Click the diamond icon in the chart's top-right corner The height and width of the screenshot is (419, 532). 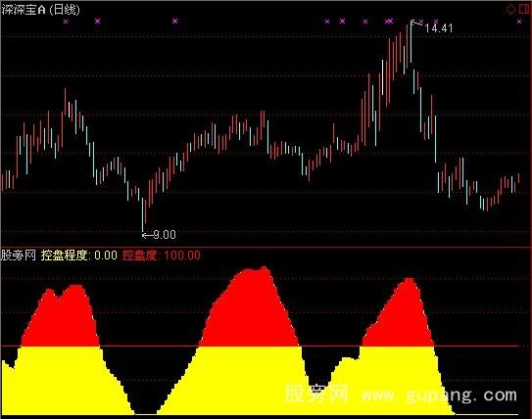(x=510, y=10)
